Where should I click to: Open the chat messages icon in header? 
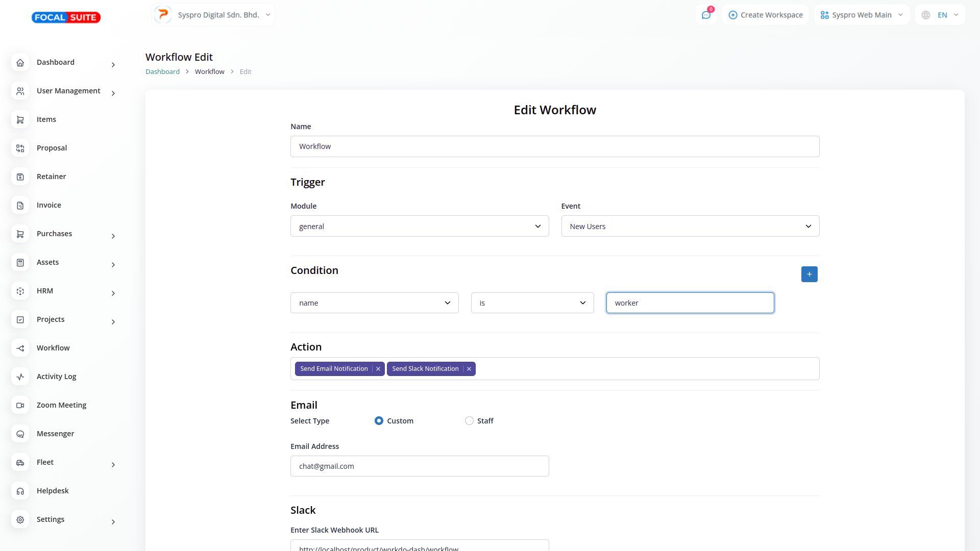tap(706, 15)
